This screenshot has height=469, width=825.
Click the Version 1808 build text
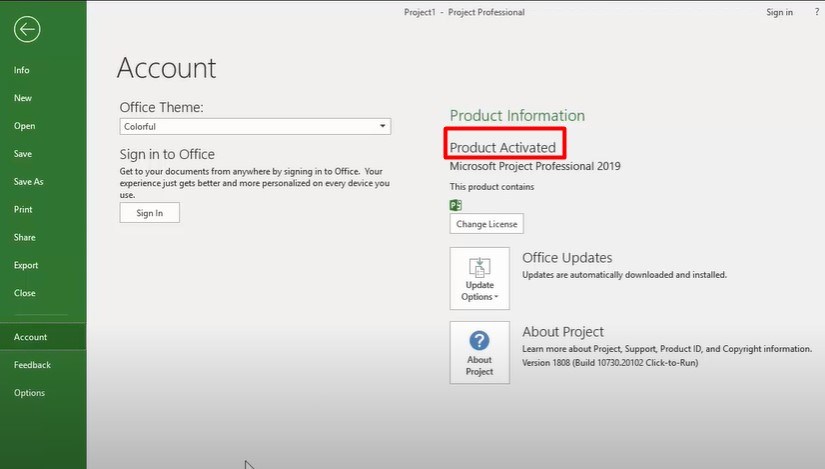pos(610,363)
